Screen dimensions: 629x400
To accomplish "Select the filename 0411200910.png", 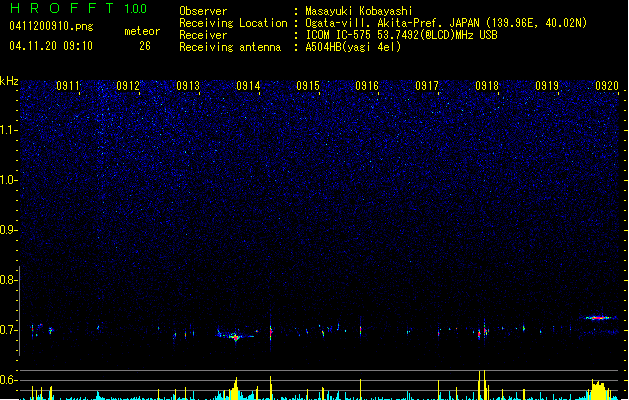I will click(51, 26).
